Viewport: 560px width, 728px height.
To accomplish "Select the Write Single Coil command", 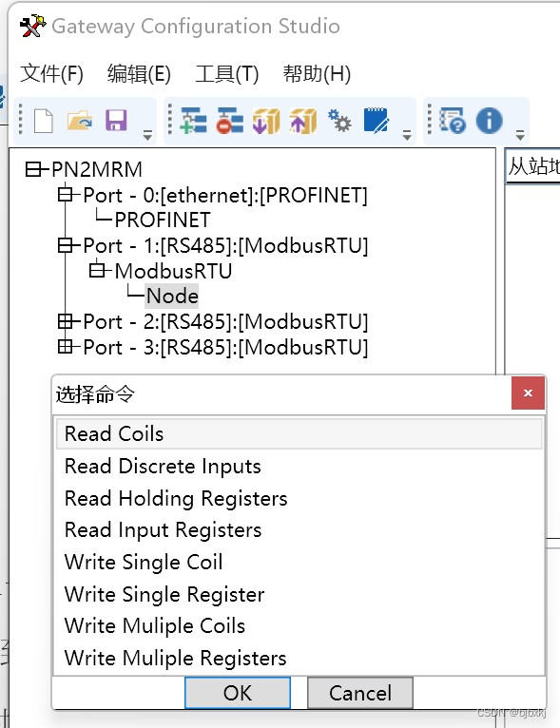I will tap(299, 562).
